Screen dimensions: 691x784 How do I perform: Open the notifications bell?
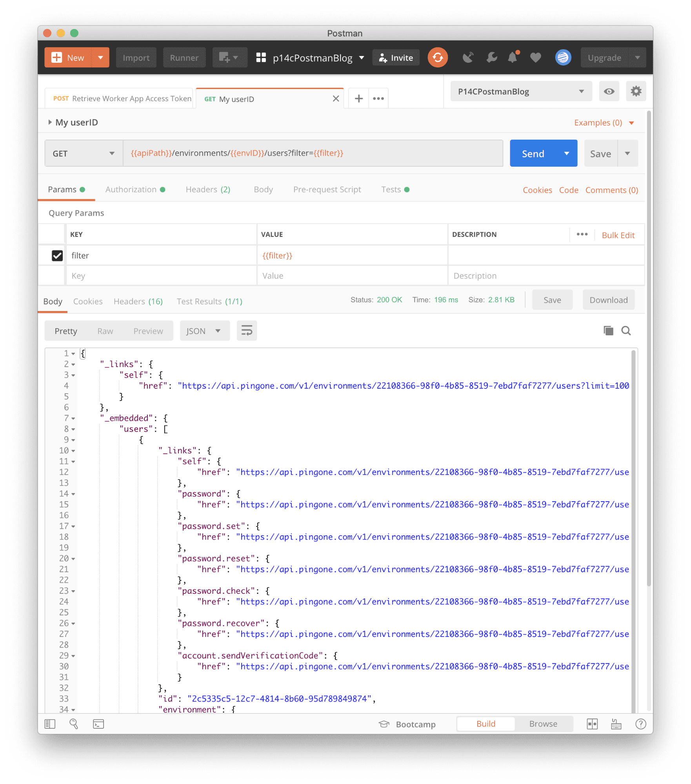point(513,57)
